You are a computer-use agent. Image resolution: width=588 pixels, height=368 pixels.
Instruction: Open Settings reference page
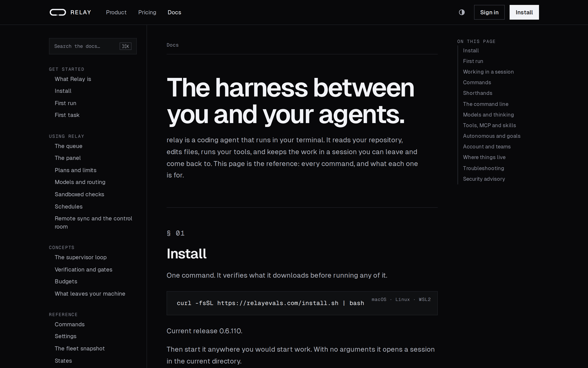click(x=66, y=336)
